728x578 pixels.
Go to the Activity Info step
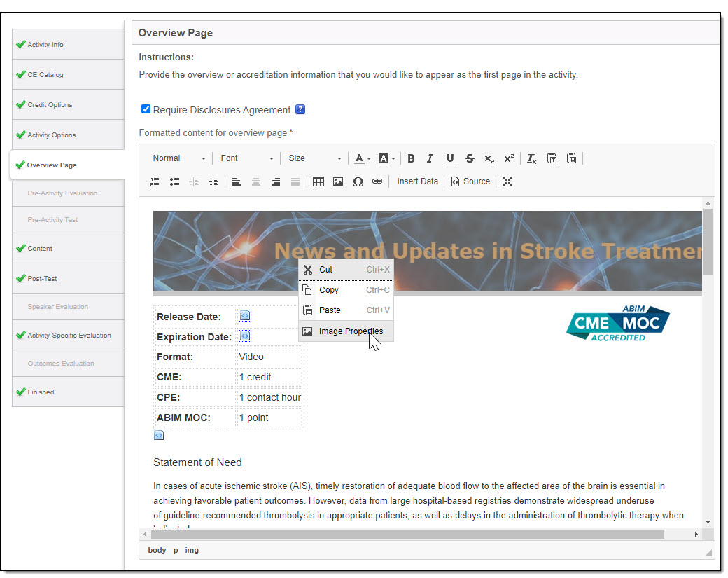(69, 44)
